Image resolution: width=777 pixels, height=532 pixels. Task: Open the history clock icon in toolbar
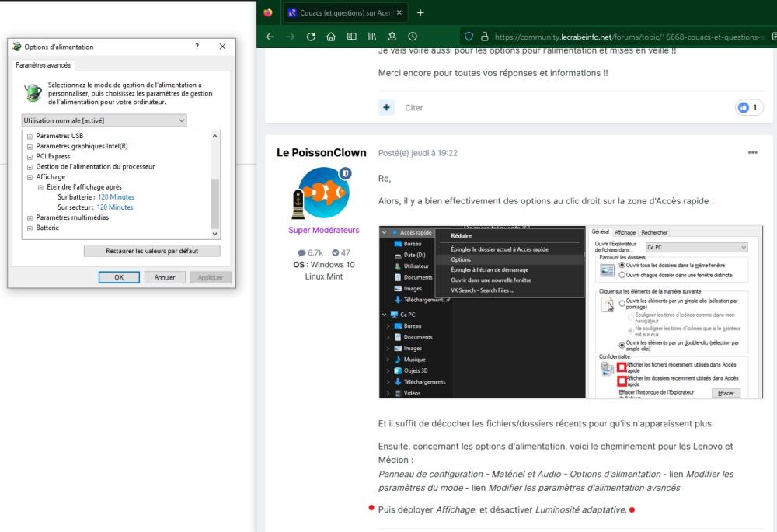(412, 36)
